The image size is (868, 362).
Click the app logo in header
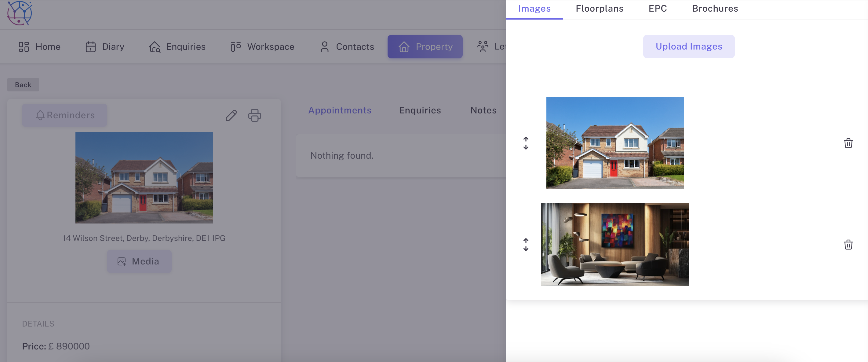20,13
